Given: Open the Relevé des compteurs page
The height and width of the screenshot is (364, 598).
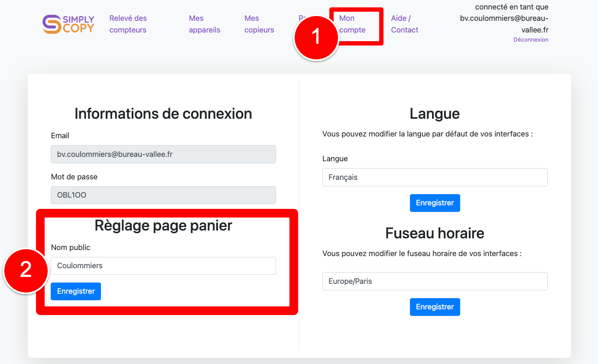Looking at the screenshot, I should (128, 24).
